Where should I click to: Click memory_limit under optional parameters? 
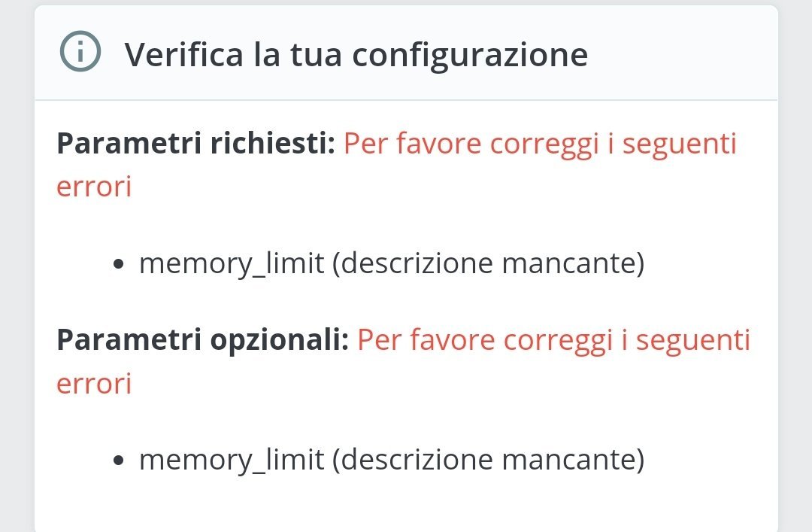click(232, 459)
